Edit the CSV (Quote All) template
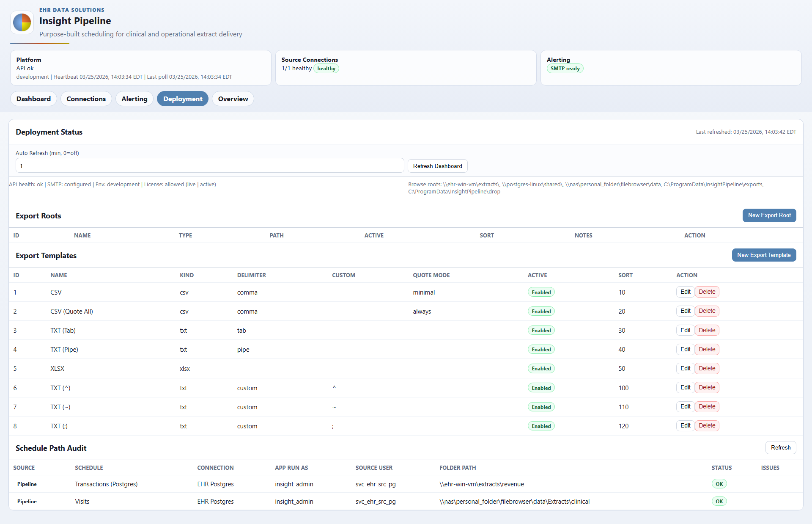Image resolution: width=812 pixels, height=524 pixels. [x=685, y=311]
